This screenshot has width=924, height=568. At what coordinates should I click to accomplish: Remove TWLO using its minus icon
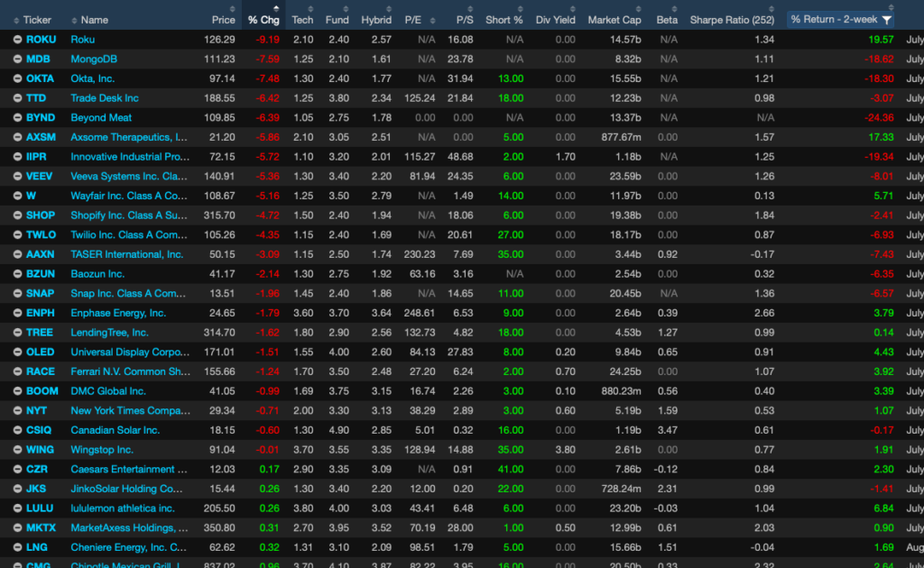pos(18,234)
